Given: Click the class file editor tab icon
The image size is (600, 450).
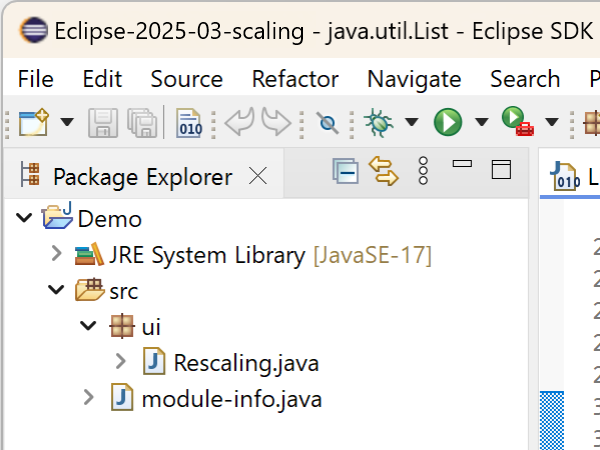Looking at the screenshot, I should tap(565, 176).
